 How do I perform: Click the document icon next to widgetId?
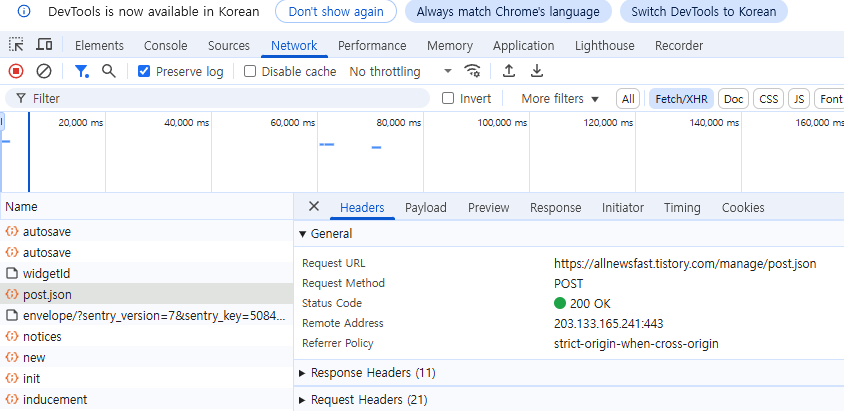pos(11,273)
